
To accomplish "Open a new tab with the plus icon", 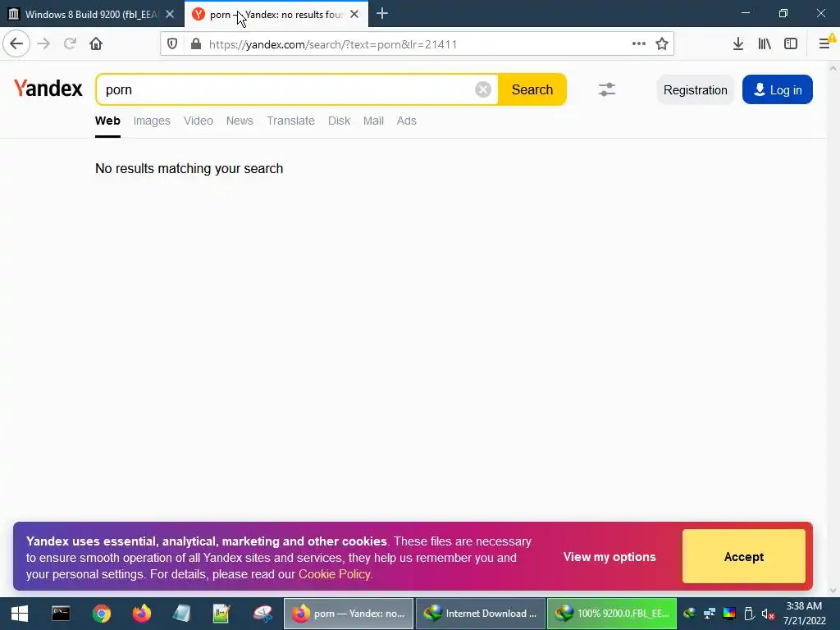I will [x=382, y=14].
